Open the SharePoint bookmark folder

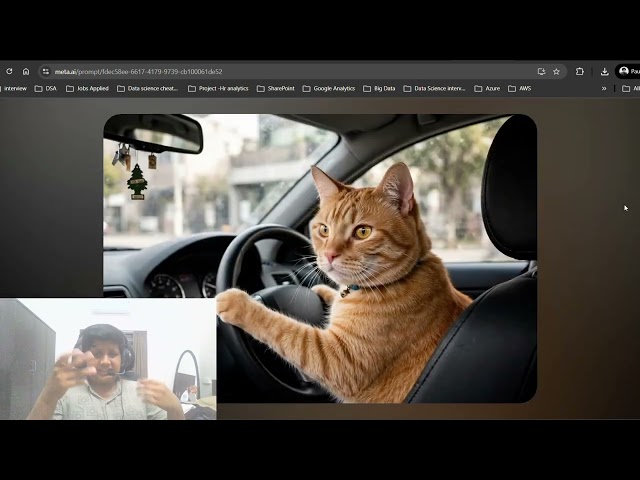[x=276, y=88]
